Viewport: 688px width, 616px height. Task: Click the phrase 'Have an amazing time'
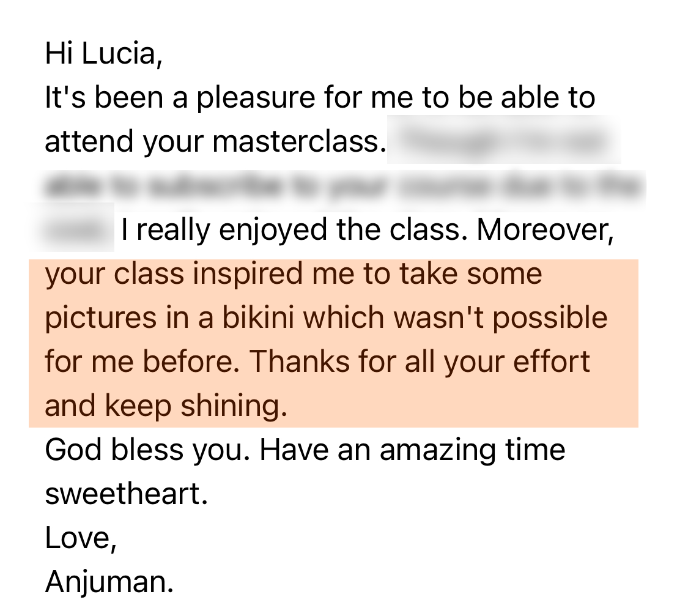[x=412, y=450]
